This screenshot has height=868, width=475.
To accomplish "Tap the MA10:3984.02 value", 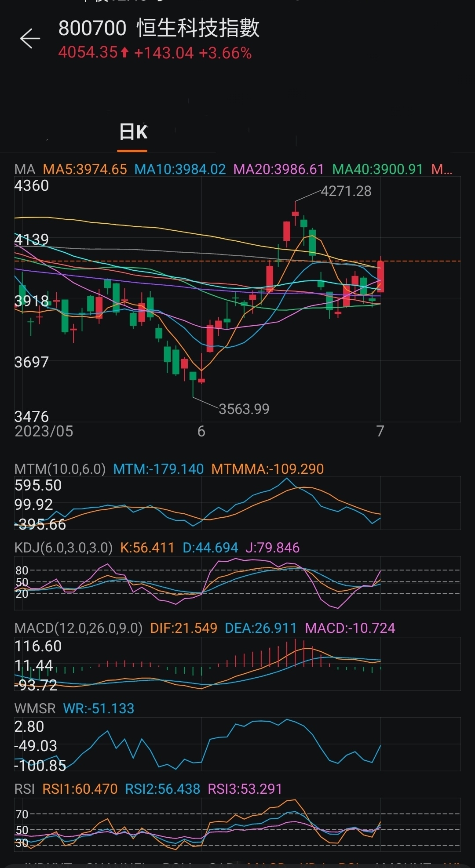I will coord(180,169).
